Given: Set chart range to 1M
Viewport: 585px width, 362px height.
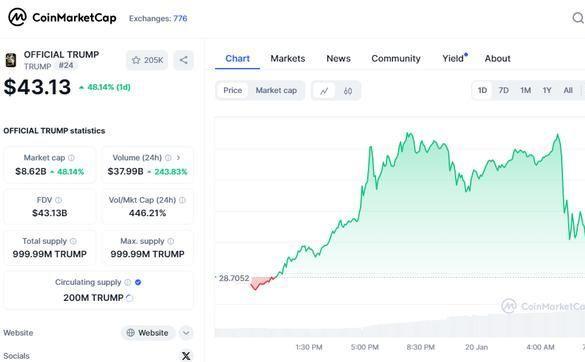Looking at the screenshot, I should 526,91.
